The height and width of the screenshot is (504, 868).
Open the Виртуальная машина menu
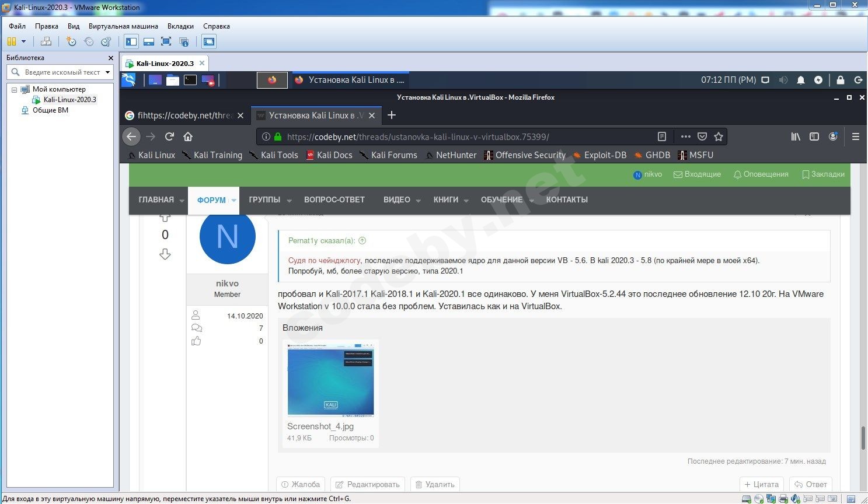point(123,26)
